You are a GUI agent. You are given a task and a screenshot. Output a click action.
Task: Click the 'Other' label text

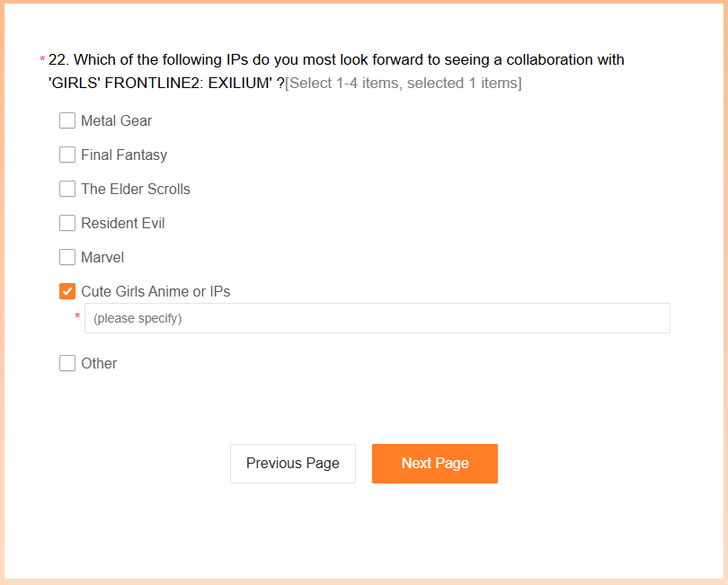[99, 363]
